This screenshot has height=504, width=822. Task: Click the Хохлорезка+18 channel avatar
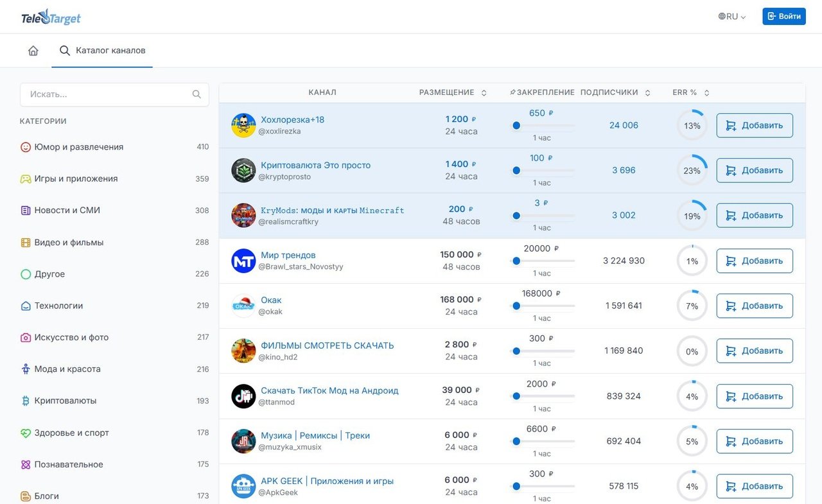click(x=243, y=125)
